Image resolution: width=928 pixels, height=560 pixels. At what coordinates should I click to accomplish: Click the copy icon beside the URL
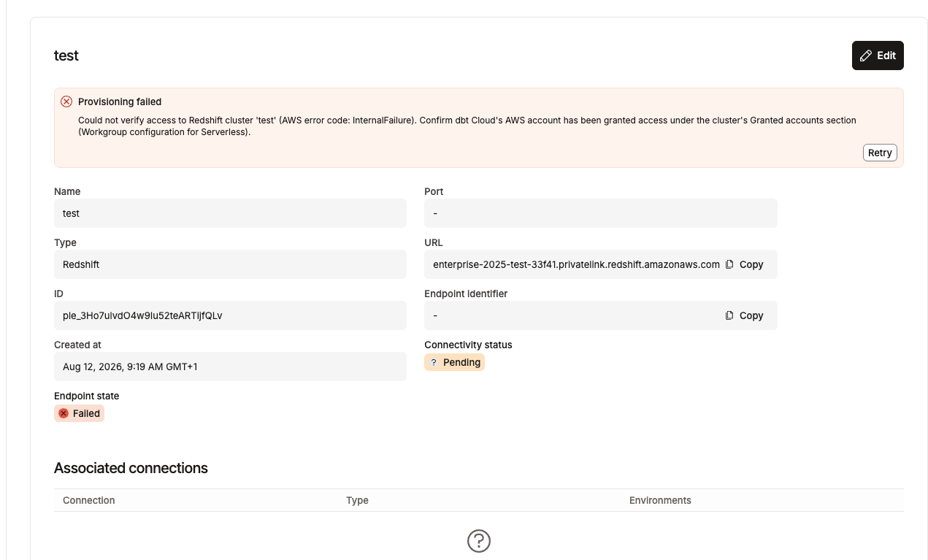pos(729,264)
